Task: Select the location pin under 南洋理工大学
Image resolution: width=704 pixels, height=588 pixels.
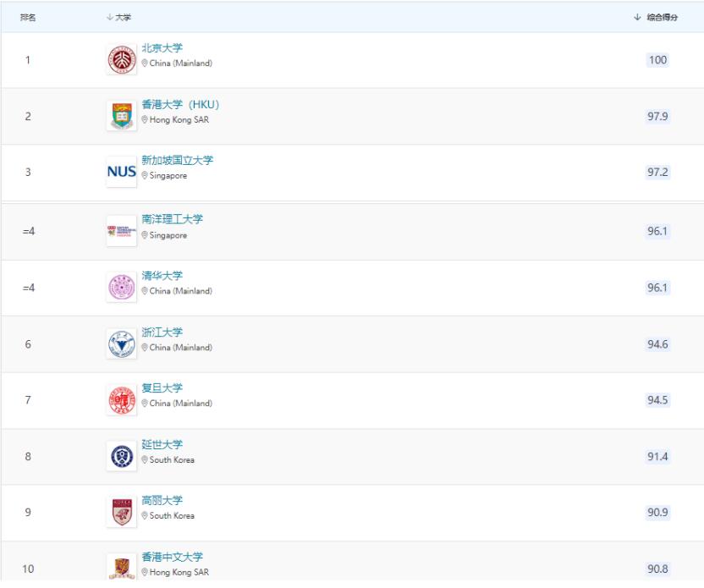Action: 145,235
